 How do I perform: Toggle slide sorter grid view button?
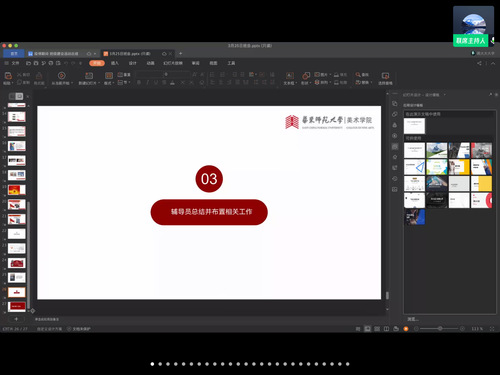click(377, 329)
